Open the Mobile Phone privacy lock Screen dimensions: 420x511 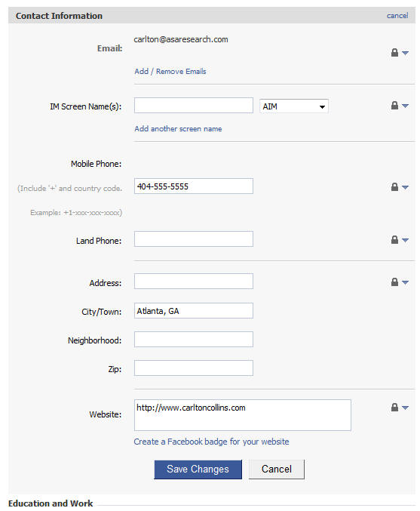tap(394, 186)
